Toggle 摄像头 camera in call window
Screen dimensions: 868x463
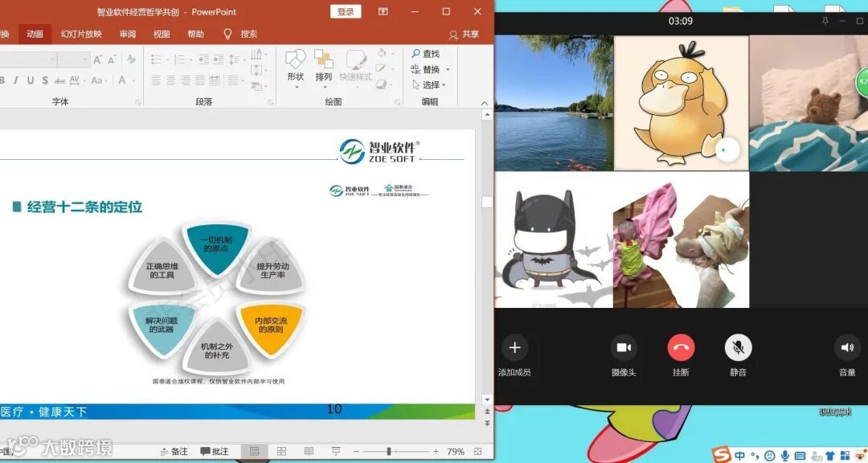pyautogui.click(x=624, y=355)
